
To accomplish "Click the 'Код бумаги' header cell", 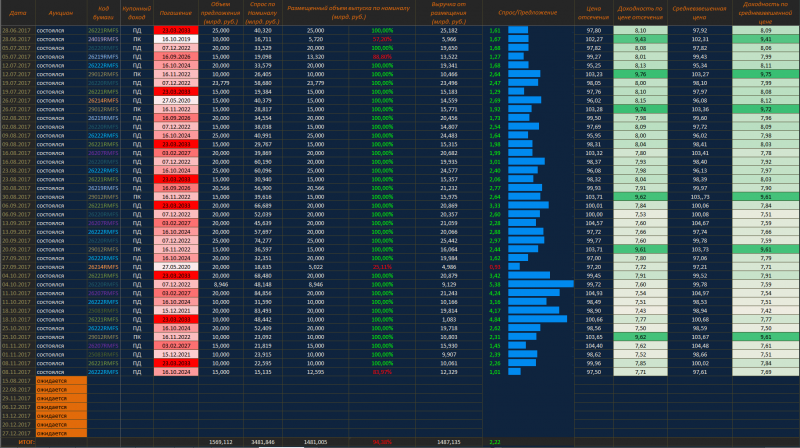I will coord(103,14).
